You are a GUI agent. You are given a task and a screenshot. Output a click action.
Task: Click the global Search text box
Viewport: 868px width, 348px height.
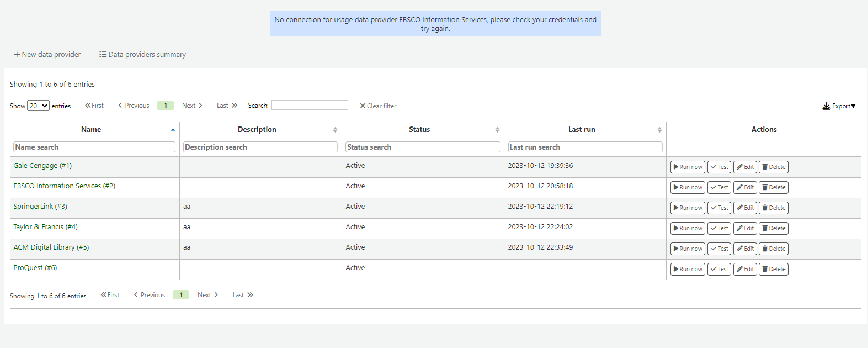[310, 105]
